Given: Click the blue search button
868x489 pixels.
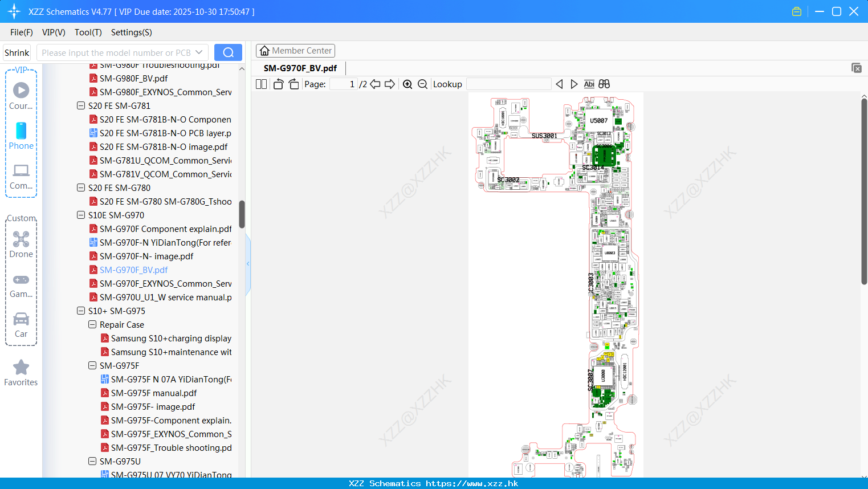Looking at the screenshot, I should click(x=228, y=52).
